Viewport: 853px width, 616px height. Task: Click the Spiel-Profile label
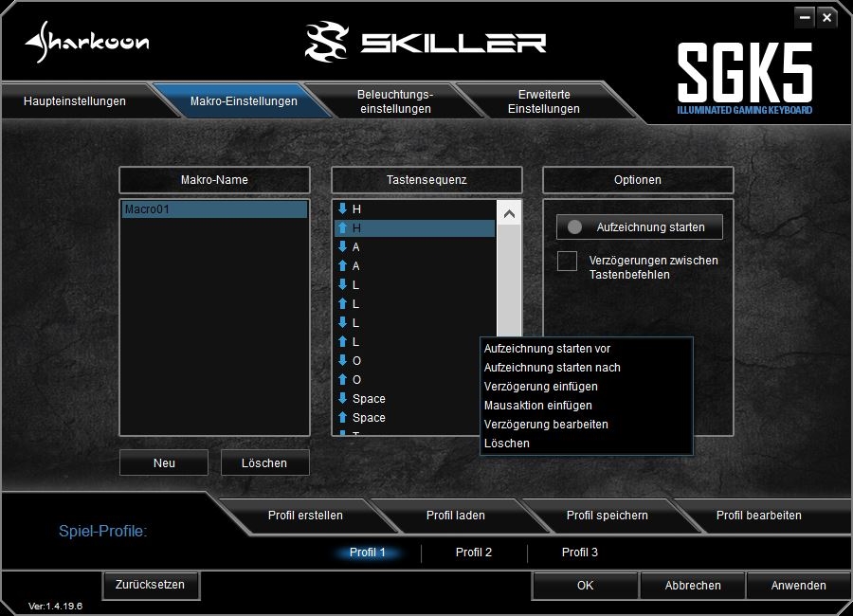[x=102, y=531]
